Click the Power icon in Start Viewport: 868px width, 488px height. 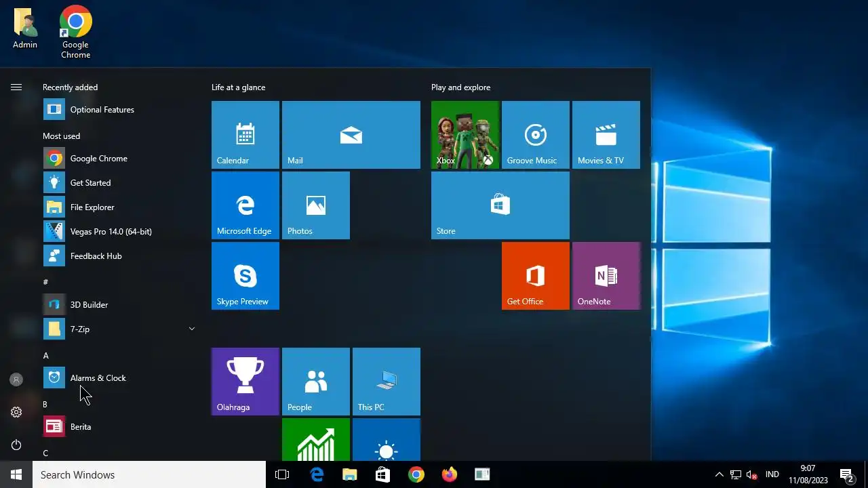click(16, 445)
